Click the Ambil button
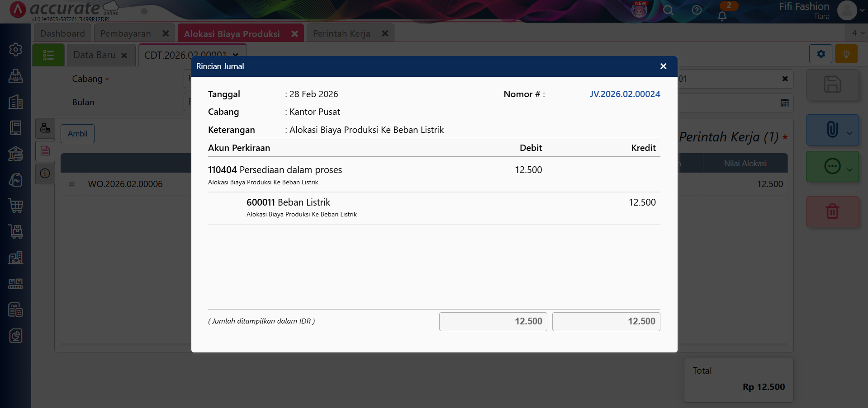The width and height of the screenshot is (868, 408). click(77, 134)
